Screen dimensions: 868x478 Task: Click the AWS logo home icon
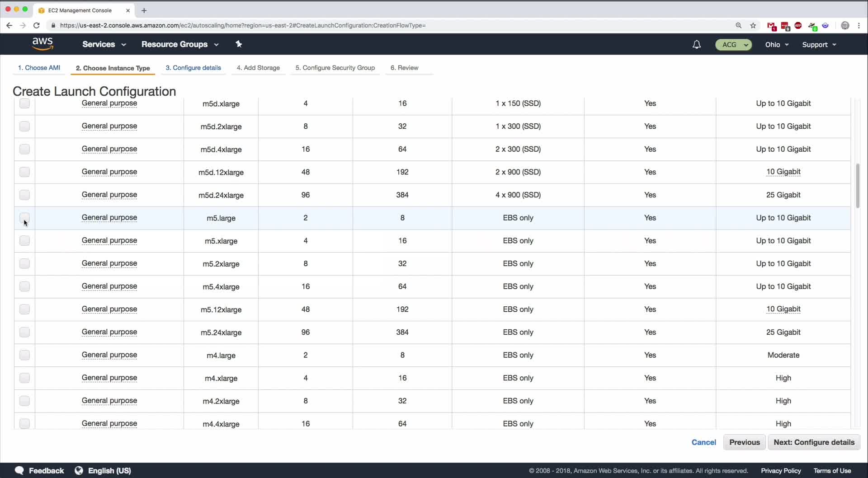click(x=43, y=44)
